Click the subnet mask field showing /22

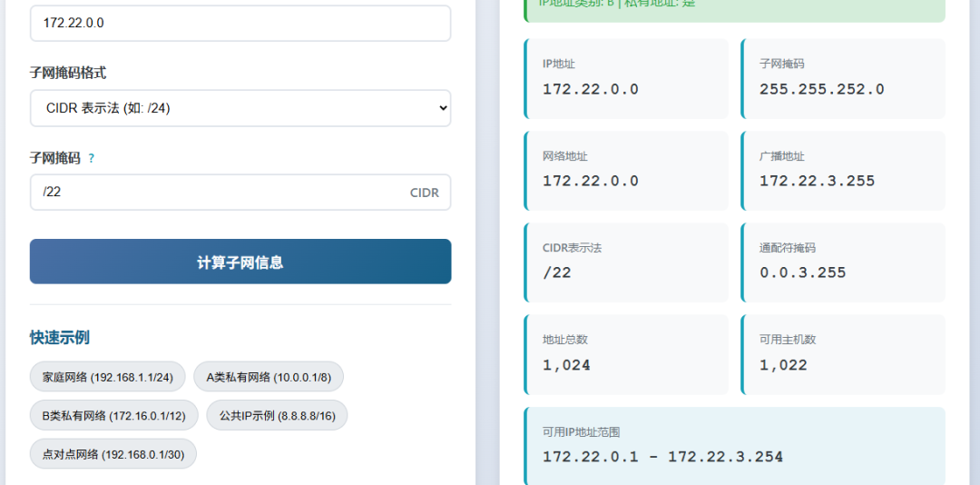tap(240, 193)
